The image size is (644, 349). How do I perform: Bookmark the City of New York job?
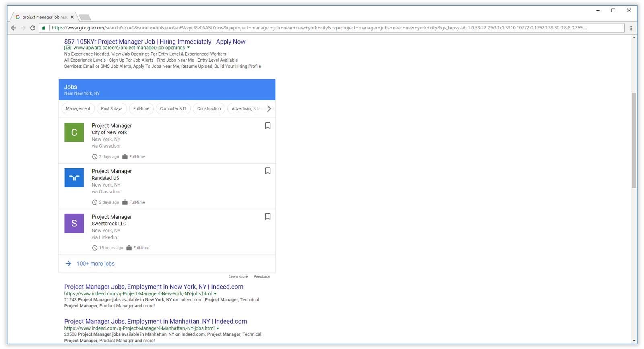pos(268,125)
